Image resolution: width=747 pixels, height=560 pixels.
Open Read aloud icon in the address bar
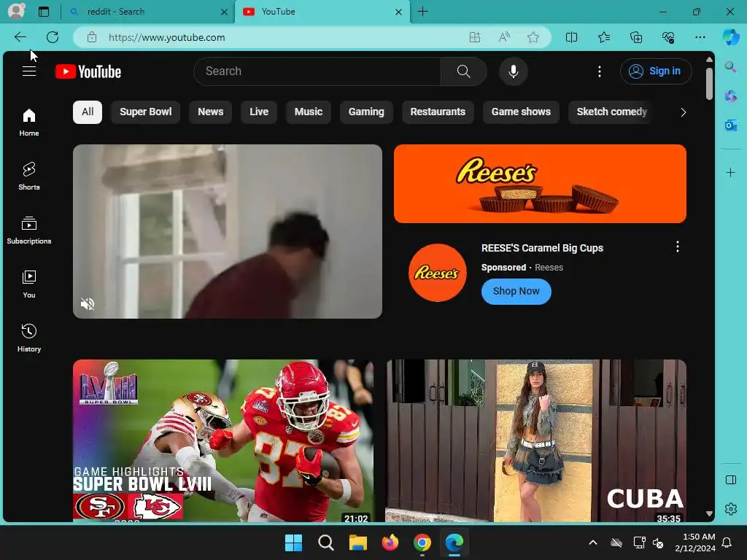click(504, 37)
